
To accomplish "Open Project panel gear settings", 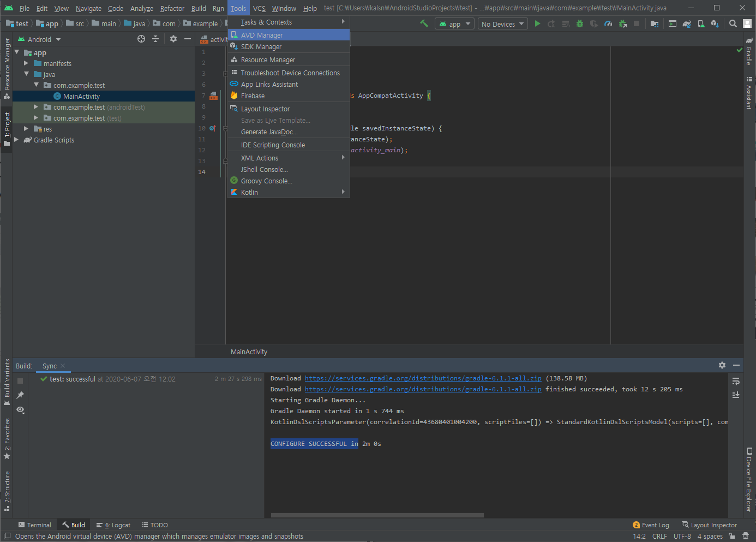I will coord(173,39).
